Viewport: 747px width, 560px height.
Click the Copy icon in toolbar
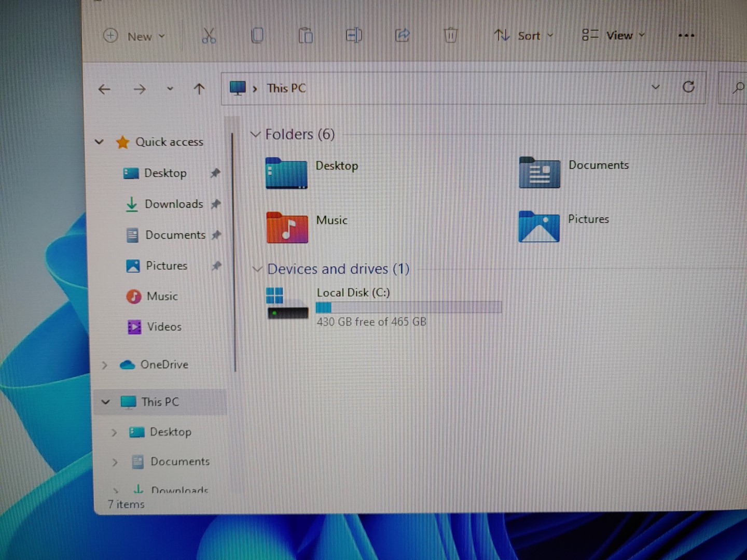(257, 36)
